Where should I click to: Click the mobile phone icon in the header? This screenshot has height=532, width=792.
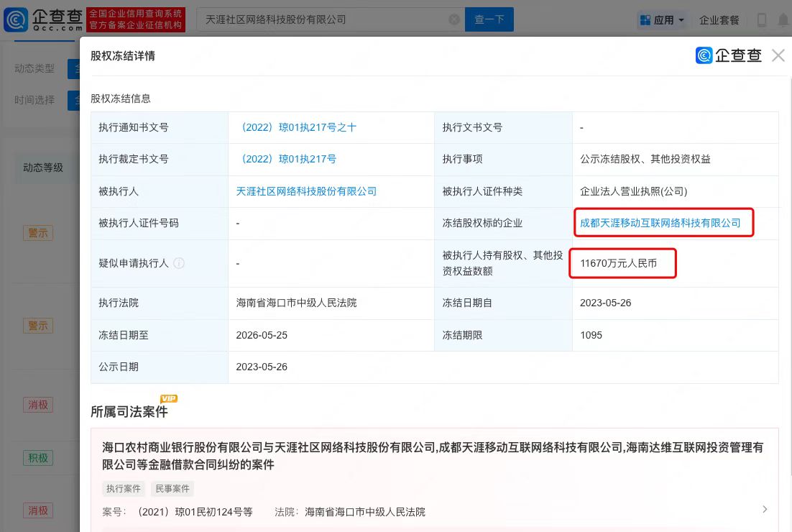click(x=761, y=19)
